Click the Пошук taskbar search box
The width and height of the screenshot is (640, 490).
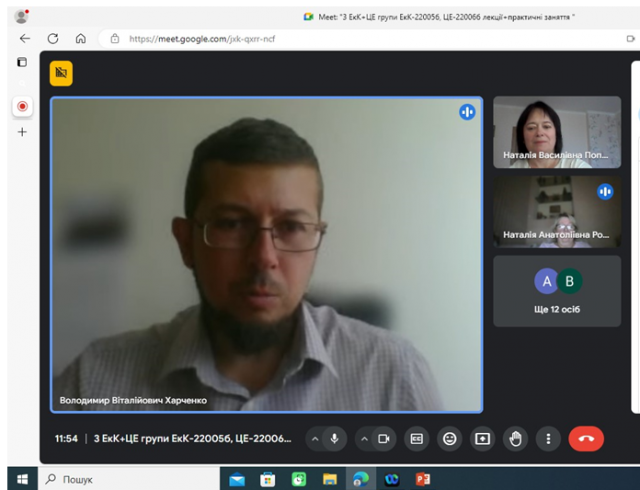[129, 479]
